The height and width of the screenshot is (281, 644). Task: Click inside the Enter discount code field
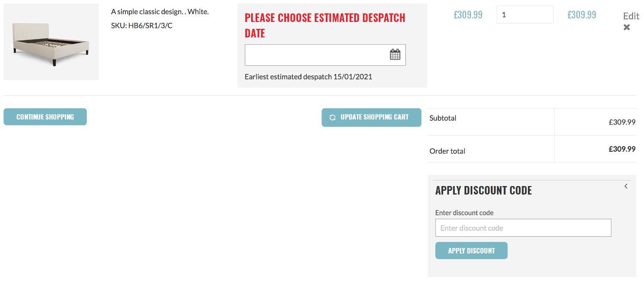click(523, 228)
